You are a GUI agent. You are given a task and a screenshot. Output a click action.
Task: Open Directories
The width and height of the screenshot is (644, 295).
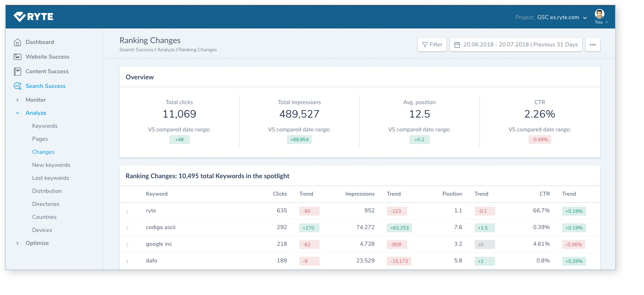click(46, 204)
